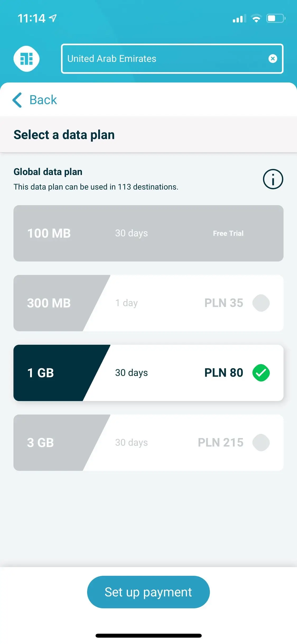
Task: Tap the United Arab Emirates destination field
Action: (x=164, y=59)
